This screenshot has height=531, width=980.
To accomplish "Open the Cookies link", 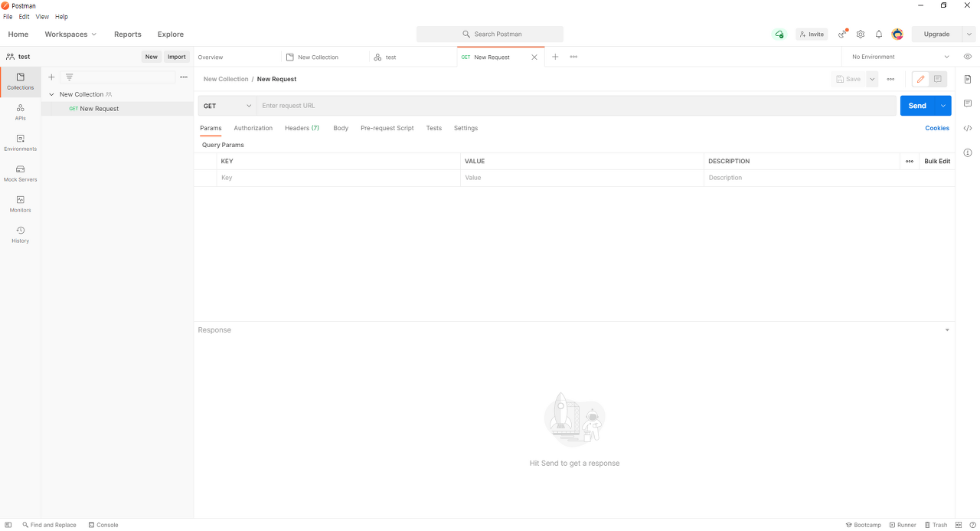I will [937, 128].
